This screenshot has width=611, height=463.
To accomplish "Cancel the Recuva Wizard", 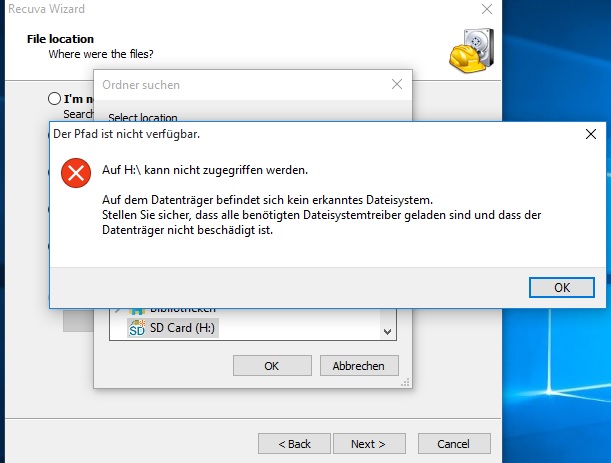I will (454, 444).
